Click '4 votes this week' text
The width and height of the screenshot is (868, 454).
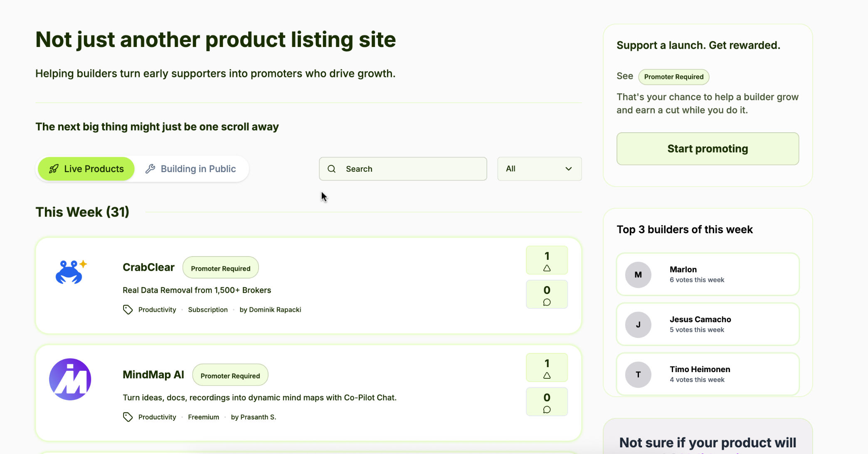point(697,380)
